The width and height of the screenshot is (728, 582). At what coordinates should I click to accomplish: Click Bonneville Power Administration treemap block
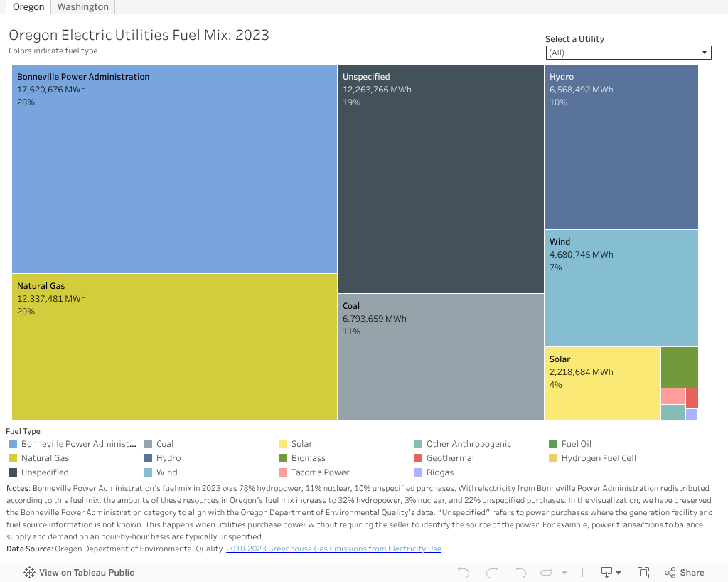click(x=174, y=169)
